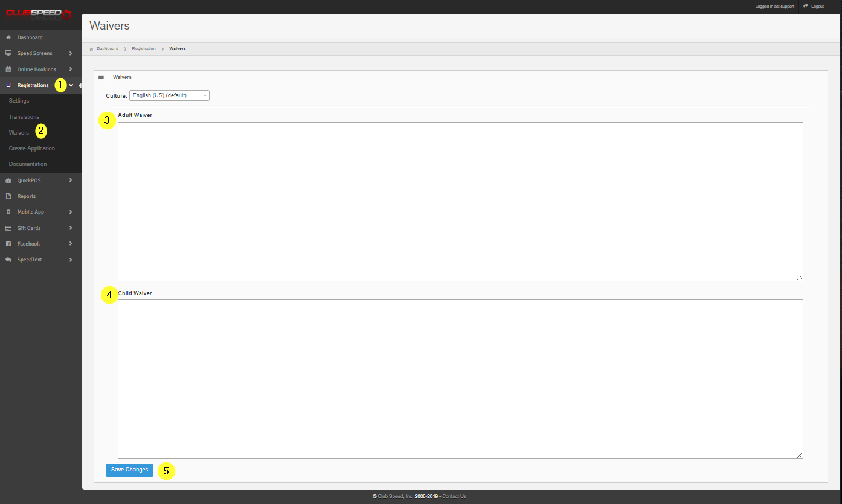Click the hamburger icon in Waivers panel header
The image size is (842, 504).
[x=101, y=77]
